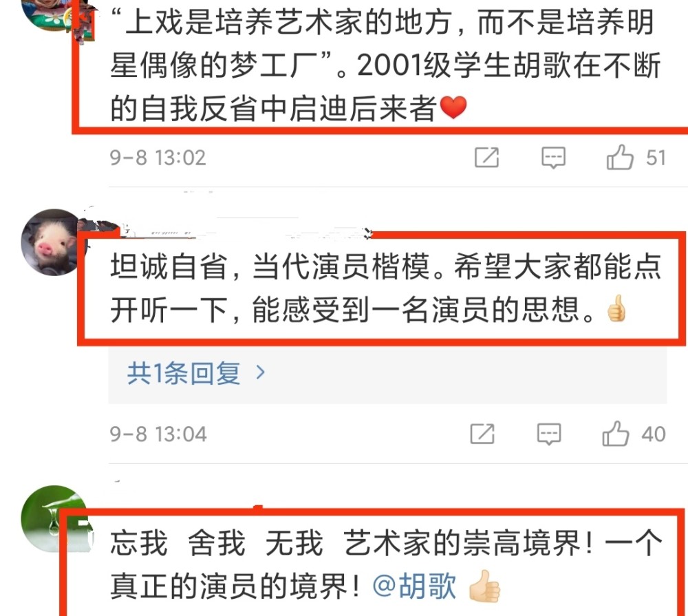Click the share icon on the 13:02 comment
The width and height of the screenshot is (688, 616).
486,157
